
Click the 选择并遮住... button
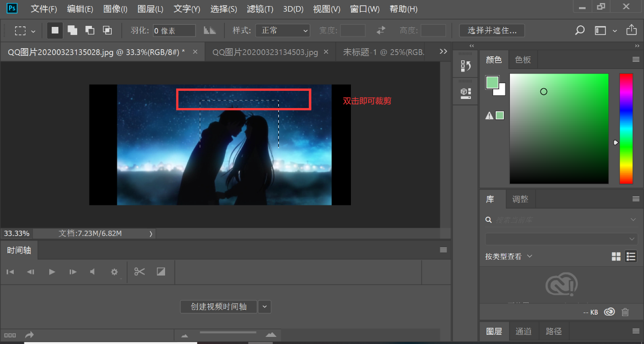492,30
